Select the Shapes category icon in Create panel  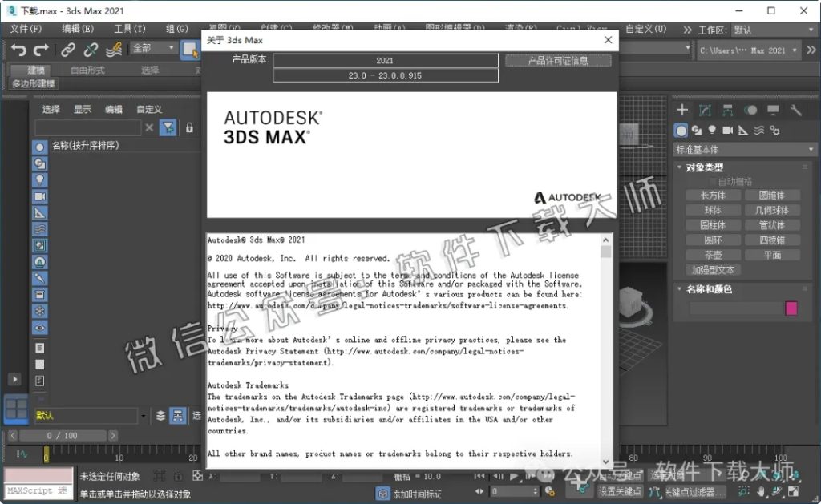point(697,131)
